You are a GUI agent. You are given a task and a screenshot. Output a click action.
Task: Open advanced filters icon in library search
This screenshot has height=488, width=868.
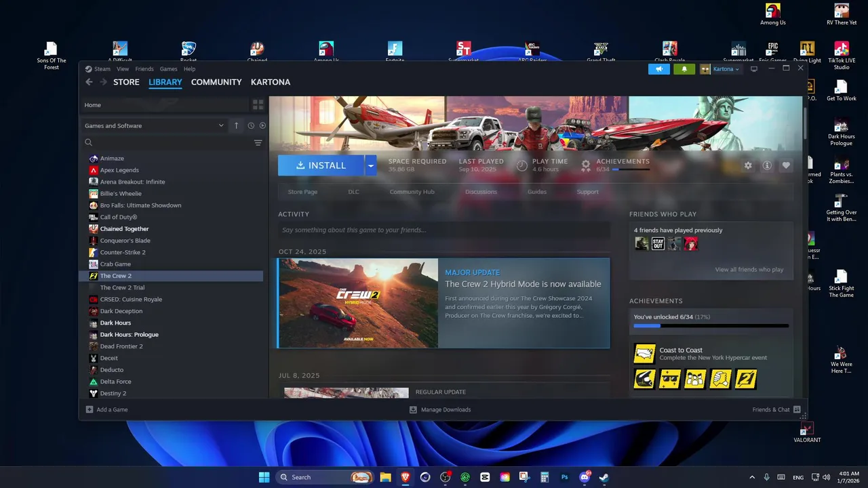pos(258,142)
